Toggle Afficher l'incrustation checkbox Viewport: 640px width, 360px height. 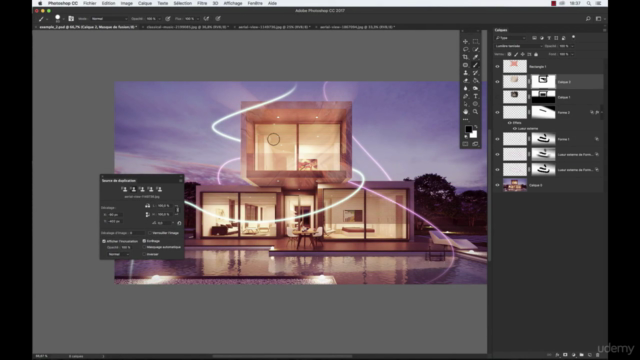(x=104, y=241)
